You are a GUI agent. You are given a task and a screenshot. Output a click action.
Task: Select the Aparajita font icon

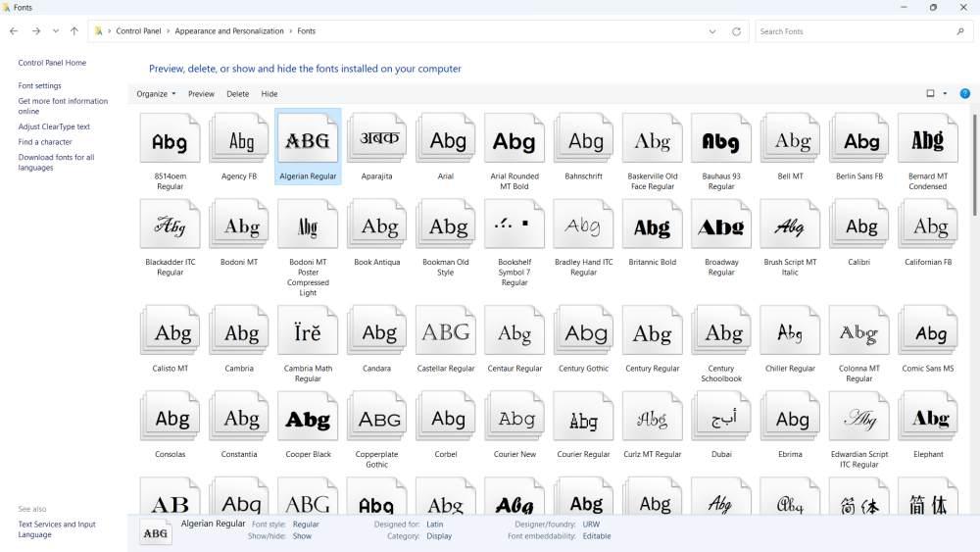click(377, 139)
